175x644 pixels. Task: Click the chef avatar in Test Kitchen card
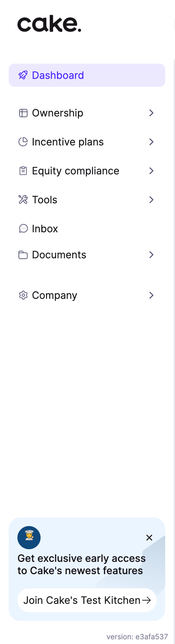pyautogui.click(x=29, y=538)
